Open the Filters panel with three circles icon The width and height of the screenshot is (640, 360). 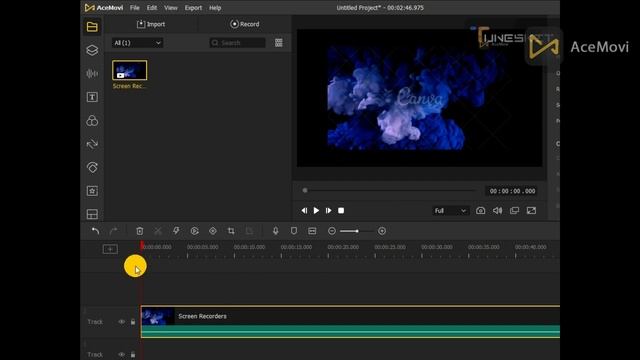click(x=92, y=120)
